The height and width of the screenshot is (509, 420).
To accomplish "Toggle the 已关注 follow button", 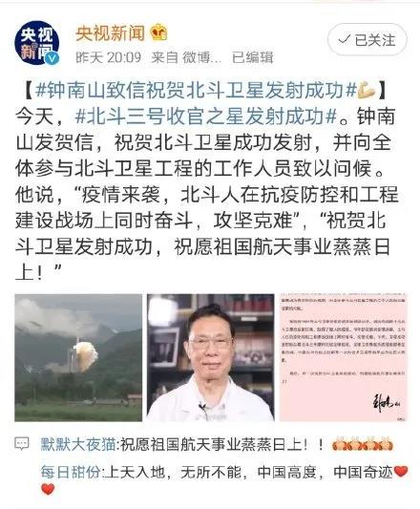I will coord(367,40).
